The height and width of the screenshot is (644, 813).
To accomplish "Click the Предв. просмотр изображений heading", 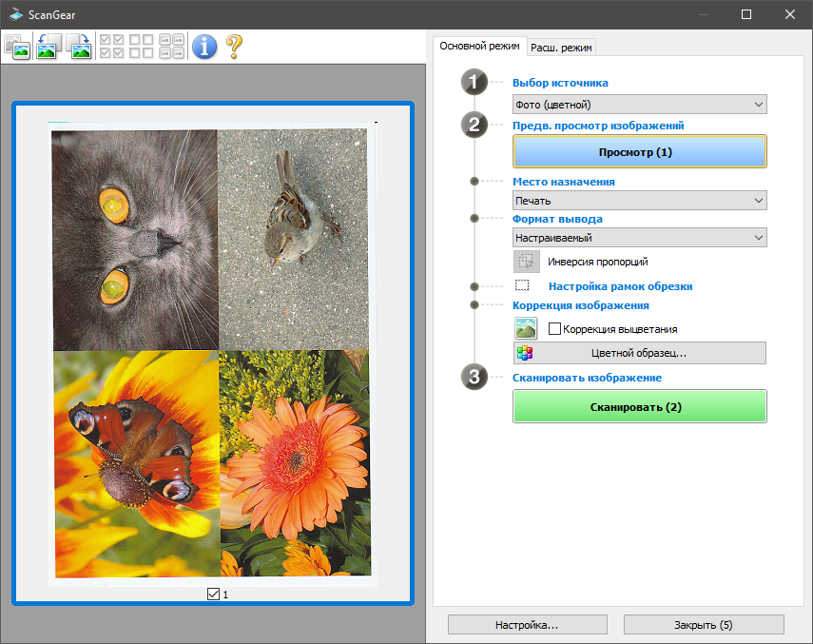I will pos(598,126).
